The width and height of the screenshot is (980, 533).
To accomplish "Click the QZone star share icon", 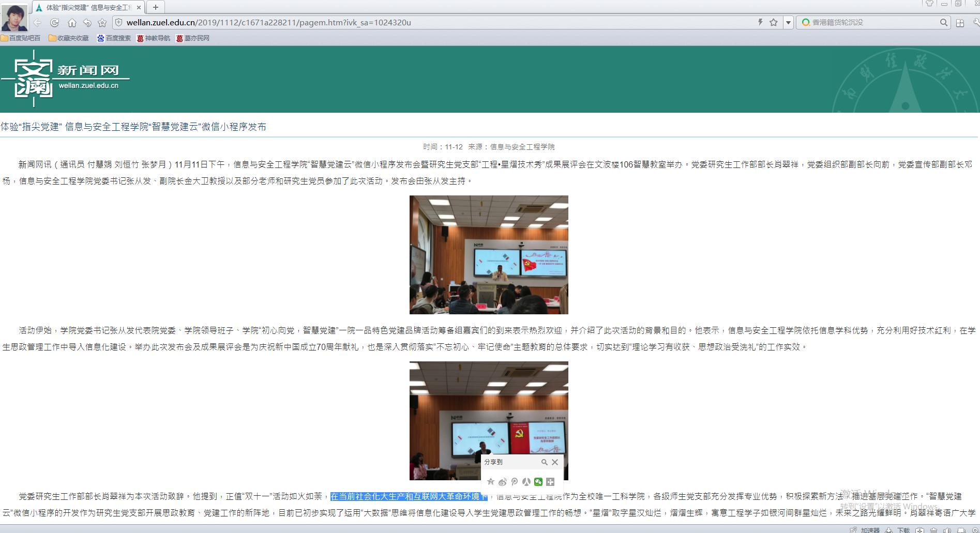I will coord(491,482).
